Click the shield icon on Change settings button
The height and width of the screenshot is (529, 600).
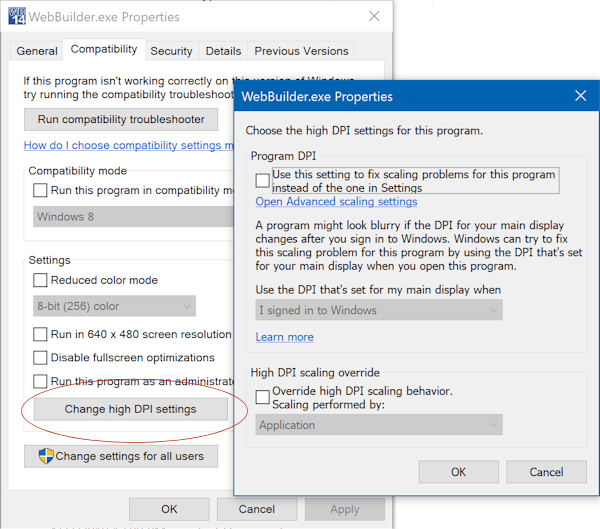46,456
